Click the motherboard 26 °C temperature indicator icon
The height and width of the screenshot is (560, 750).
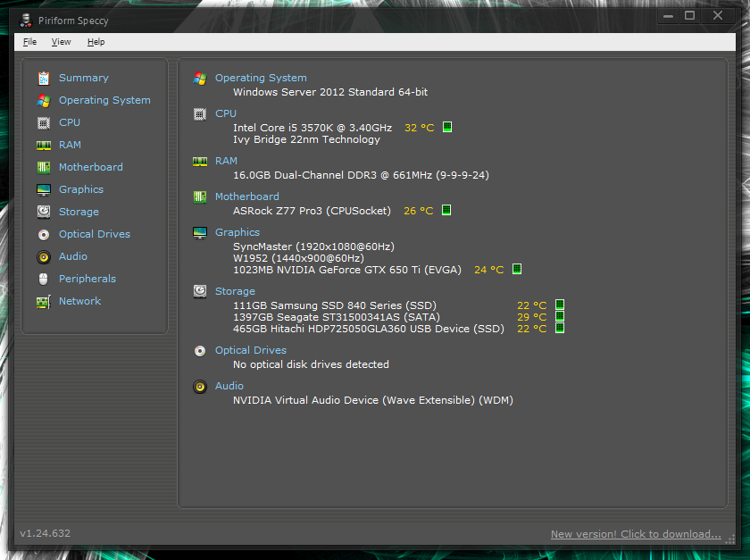tap(446, 210)
